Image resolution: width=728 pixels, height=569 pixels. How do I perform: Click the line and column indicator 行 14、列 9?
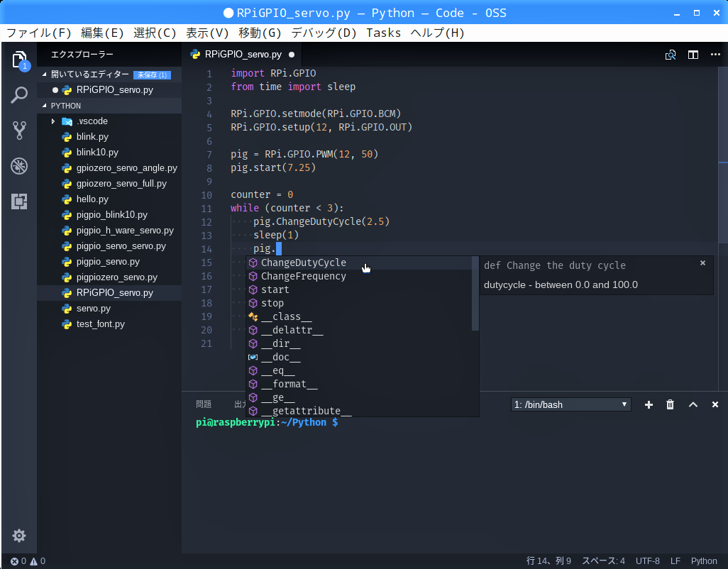tap(548, 561)
